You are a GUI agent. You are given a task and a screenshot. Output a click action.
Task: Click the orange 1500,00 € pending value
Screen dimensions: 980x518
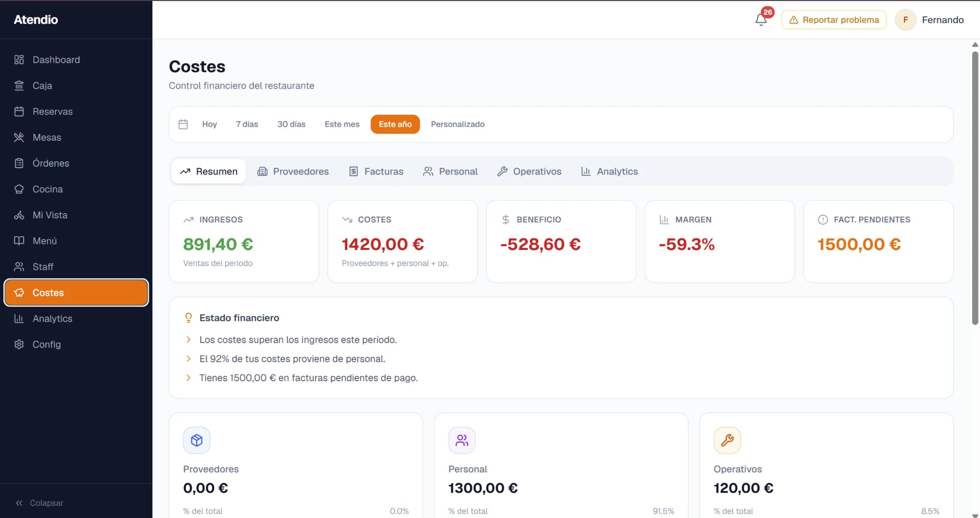(x=859, y=244)
